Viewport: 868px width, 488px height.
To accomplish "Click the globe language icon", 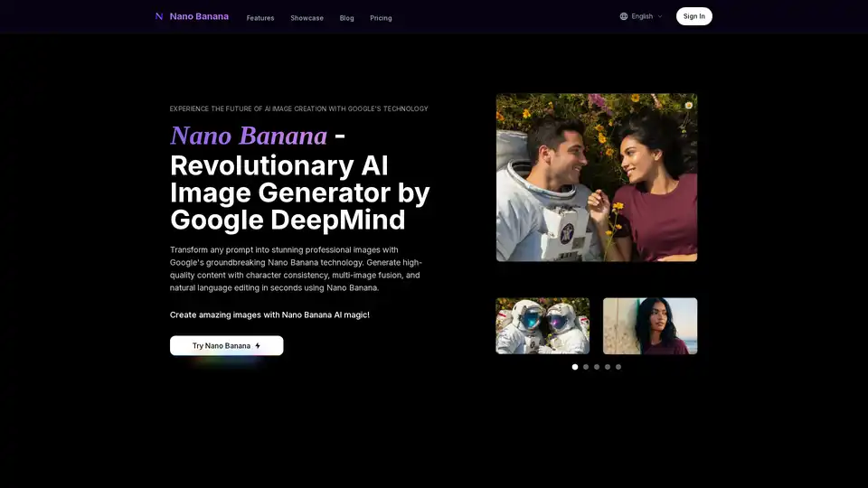I will click(624, 16).
